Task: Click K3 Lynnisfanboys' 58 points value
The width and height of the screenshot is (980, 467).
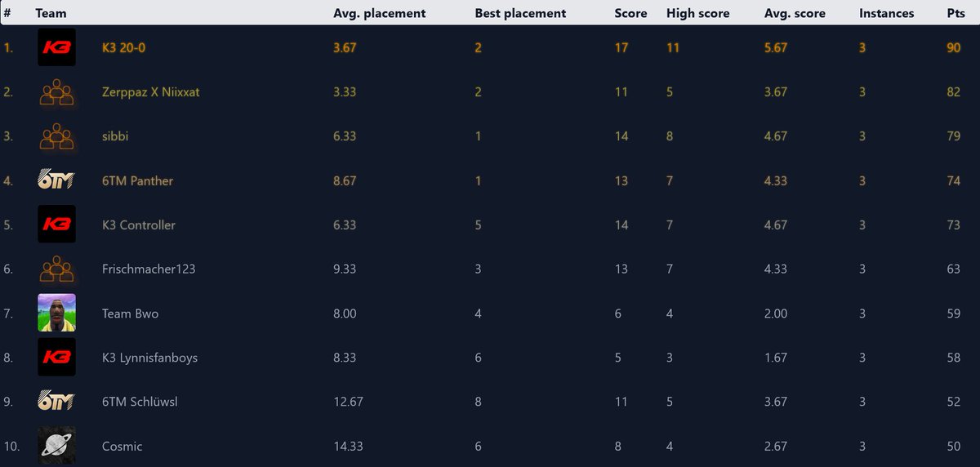Action: (x=953, y=357)
